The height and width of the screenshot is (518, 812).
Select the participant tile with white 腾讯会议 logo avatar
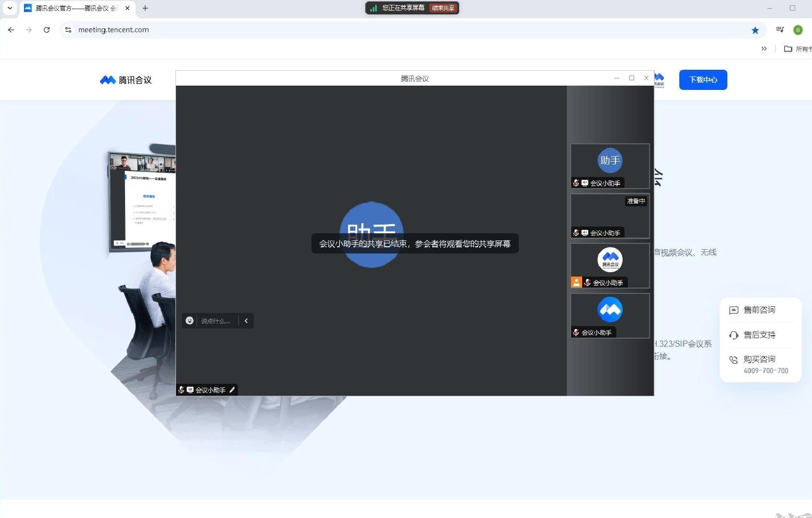tap(610, 266)
